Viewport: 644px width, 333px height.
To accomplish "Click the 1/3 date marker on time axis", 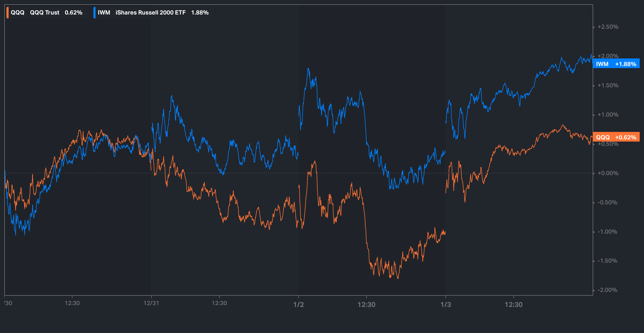I will 446,305.
